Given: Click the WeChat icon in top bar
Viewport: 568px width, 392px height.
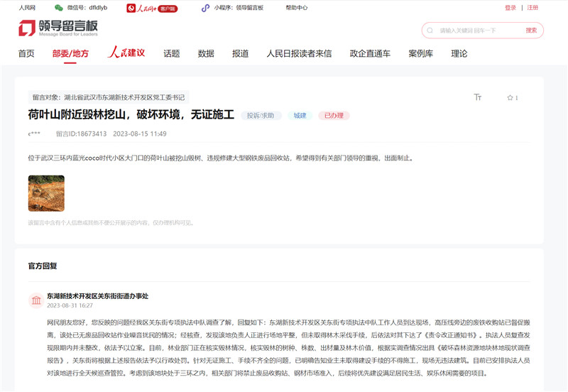Looking at the screenshot, I should (x=59, y=8).
